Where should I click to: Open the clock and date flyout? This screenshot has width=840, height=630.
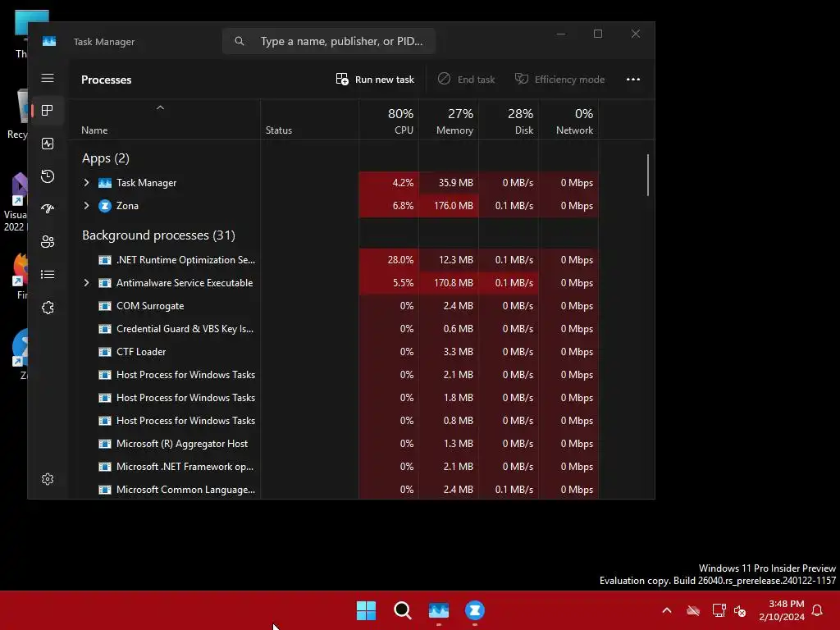[782, 610]
